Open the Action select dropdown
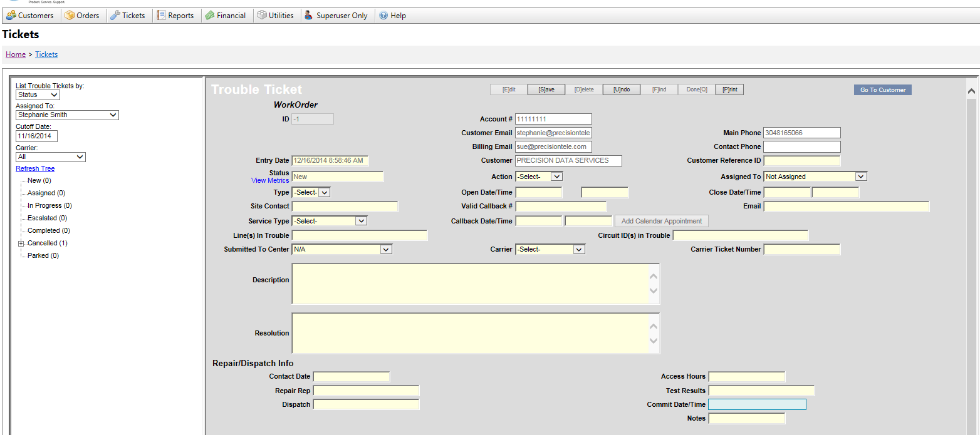Image resolution: width=980 pixels, height=435 pixels. [539, 177]
